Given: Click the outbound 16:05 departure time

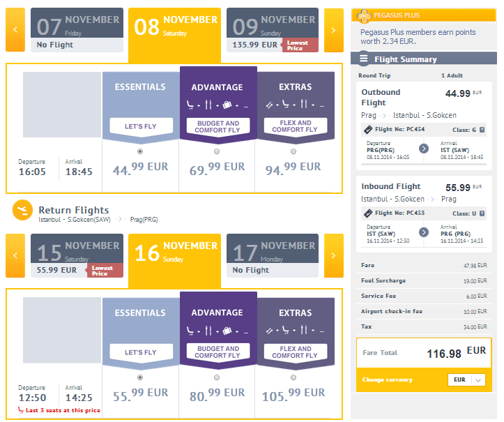Looking at the screenshot, I should (32, 172).
